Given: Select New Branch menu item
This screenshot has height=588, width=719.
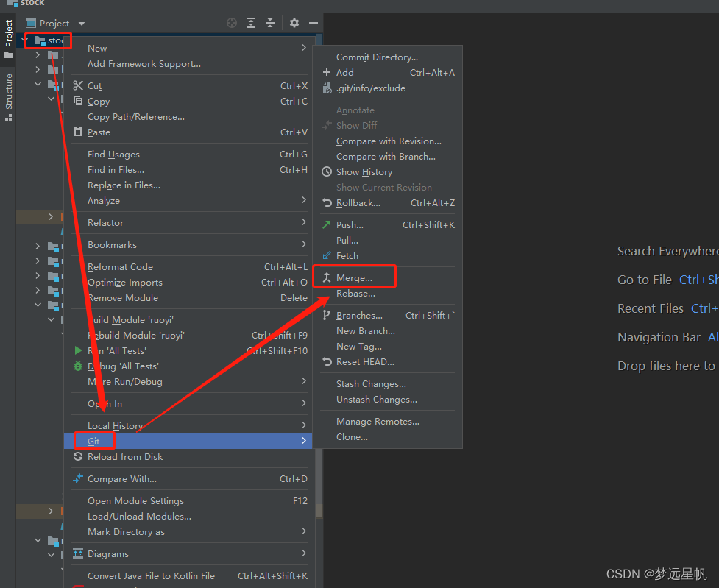Looking at the screenshot, I should [388, 331].
